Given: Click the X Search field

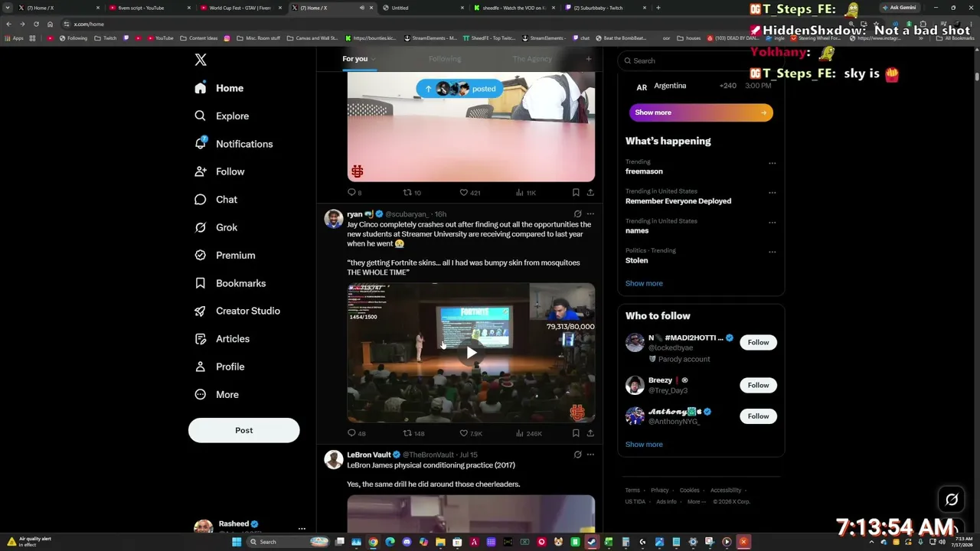Looking at the screenshot, I should (x=701, y=60).
